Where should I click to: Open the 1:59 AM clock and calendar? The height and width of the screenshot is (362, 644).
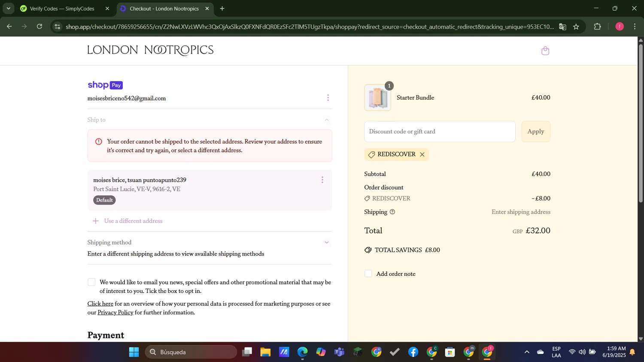pyautogui.click(x=614, y=352)
